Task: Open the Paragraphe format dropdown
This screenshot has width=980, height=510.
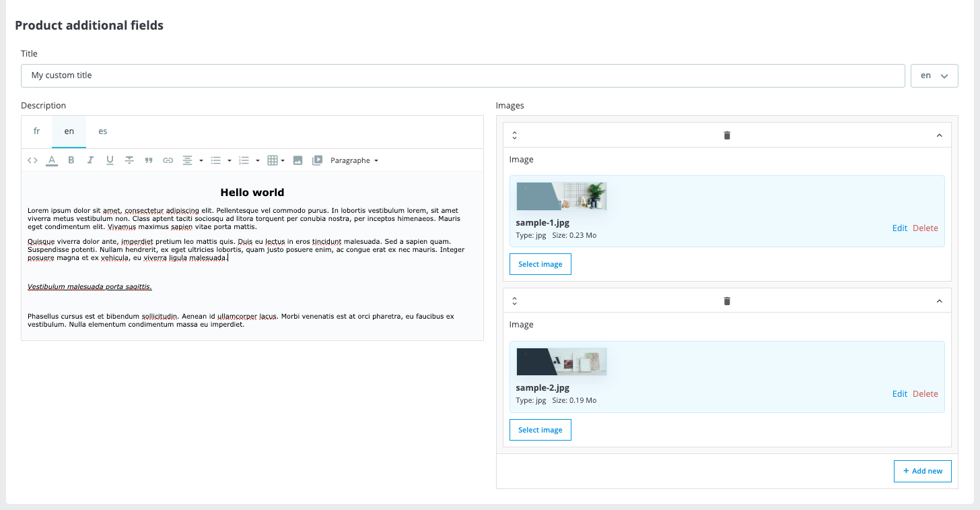Action: tap(354, 160)
